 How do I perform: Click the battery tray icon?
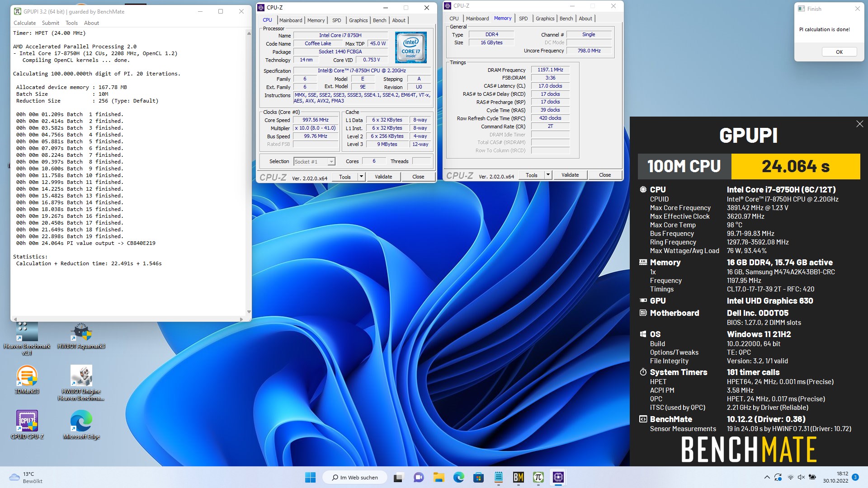tap(812, 477)
